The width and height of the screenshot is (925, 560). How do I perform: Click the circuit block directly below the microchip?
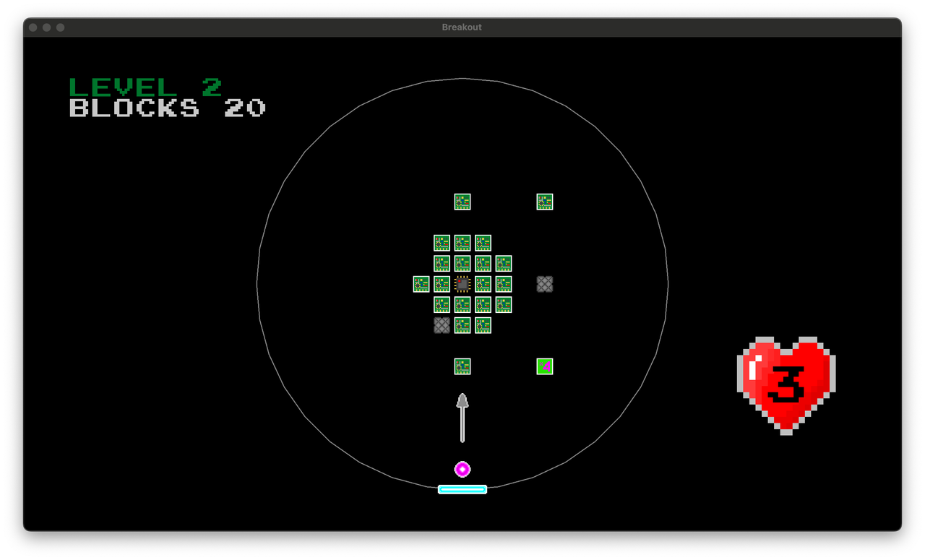[462, 304]
